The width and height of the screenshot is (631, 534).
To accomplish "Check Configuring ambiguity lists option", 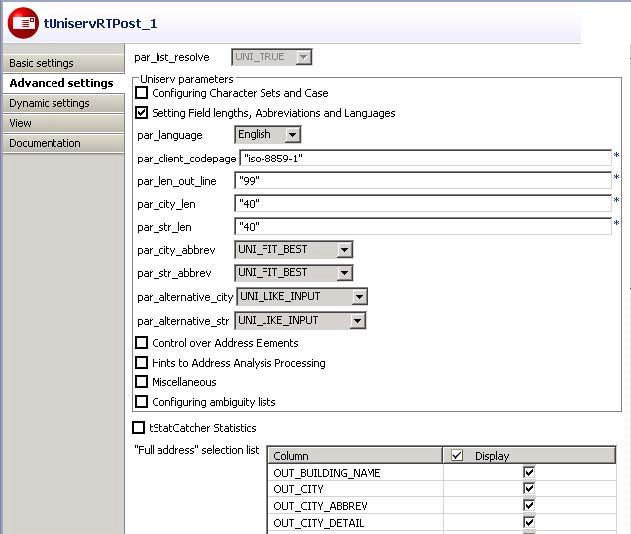I will point(142,402).
